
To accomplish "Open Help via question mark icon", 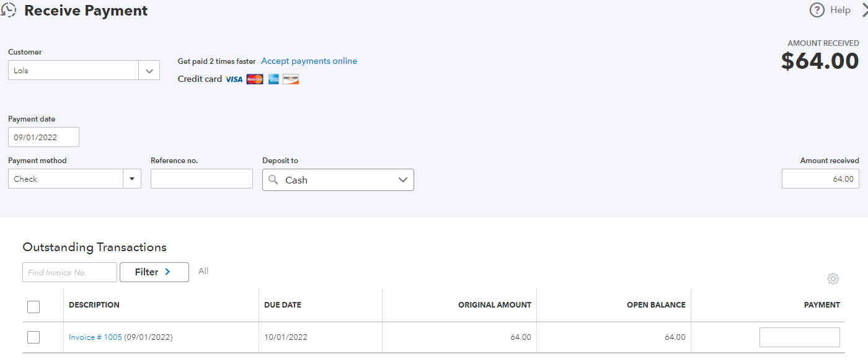I will tap(817, 11).
